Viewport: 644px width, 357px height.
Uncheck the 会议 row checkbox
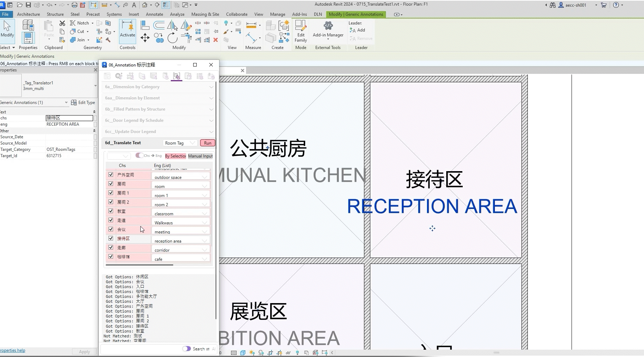111,229
